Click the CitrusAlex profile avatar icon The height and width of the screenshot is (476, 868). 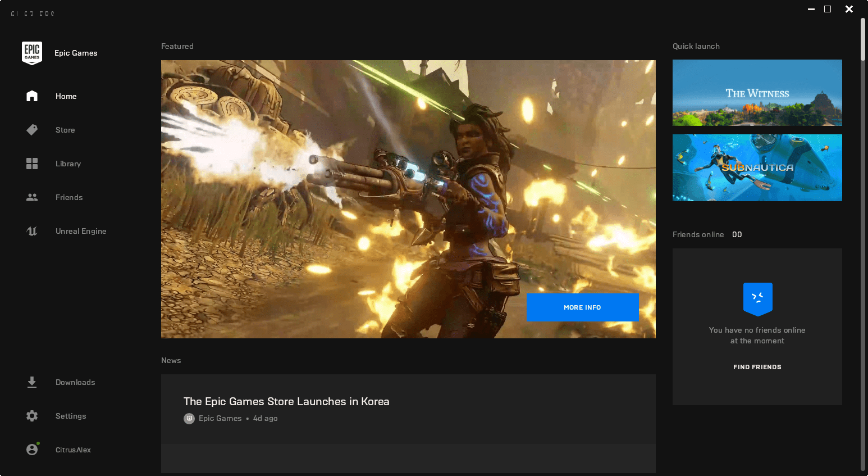point(32,450)
